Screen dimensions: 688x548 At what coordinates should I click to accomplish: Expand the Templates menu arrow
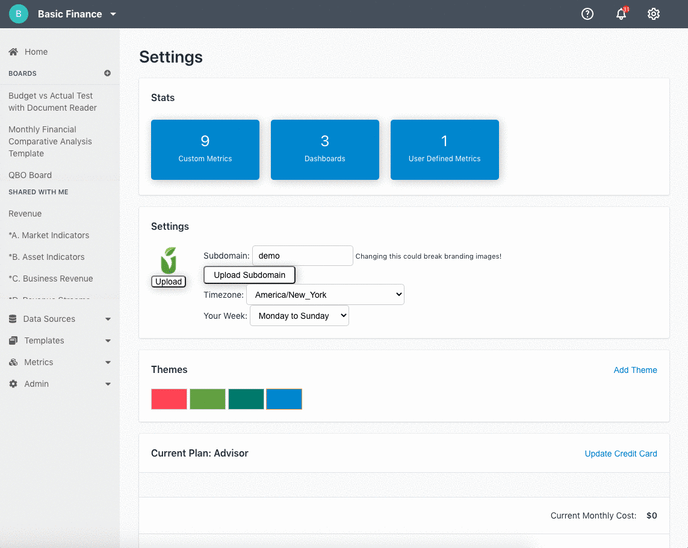click(x=108, y=340)
